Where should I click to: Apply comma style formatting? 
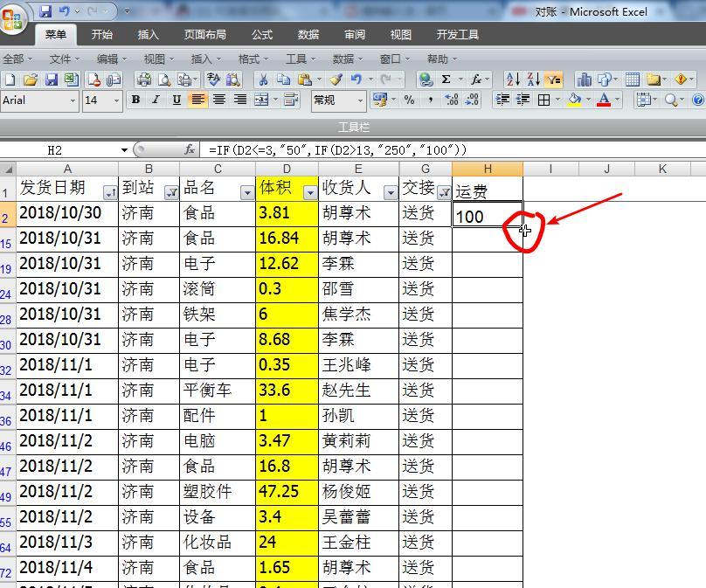pos(431,100)
